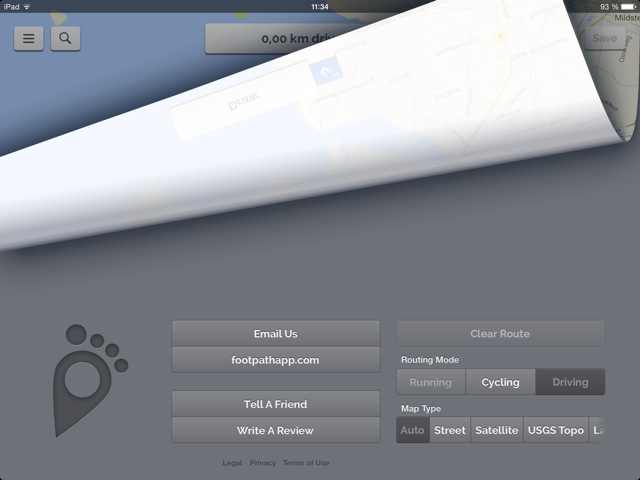Choose Driving routing mode
Image resolution: width=640 pixels, height=480 pixels.
pyautogui.click(x=570, y=382)
